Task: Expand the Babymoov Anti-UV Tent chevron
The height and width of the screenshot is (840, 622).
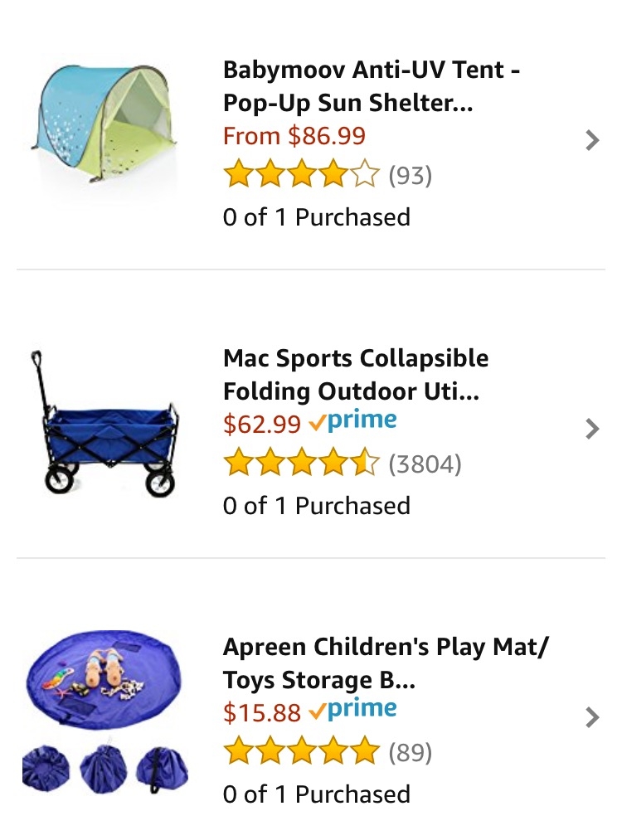Action: click(592, 140)
